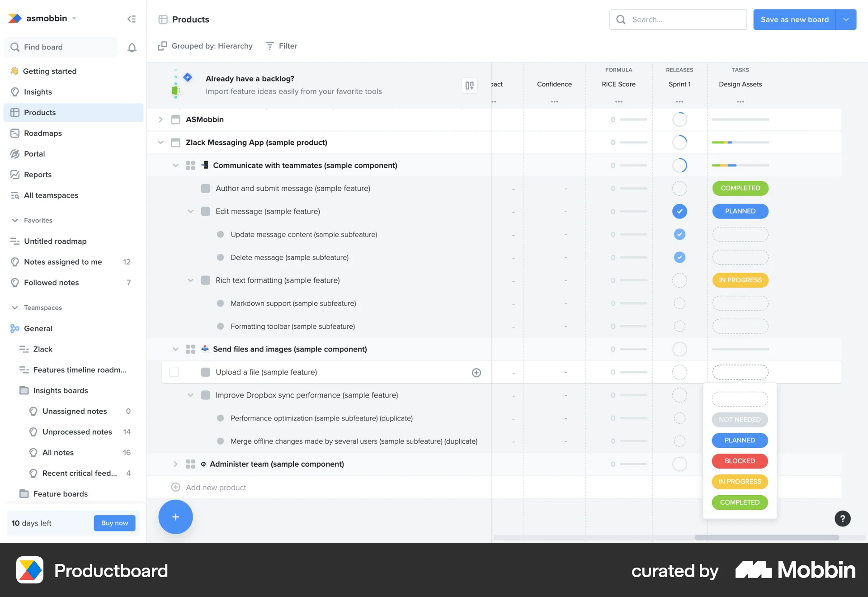Click the Search field at the top
This screenshot has width=868, height=597.
click(x=677, y=19)
